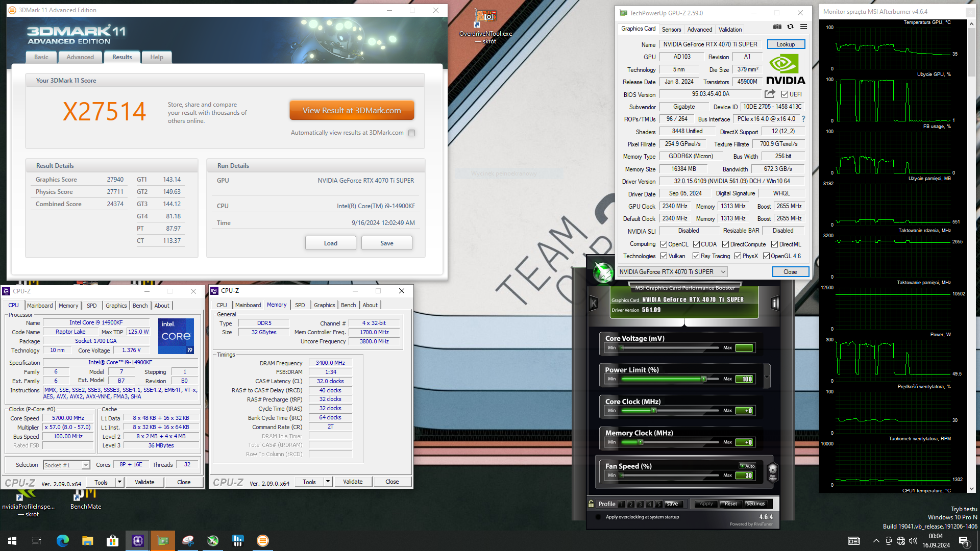Screen dimensions: 980x551
Task: Open the Validation tab in GPU-Z
Action: (730, 30)
